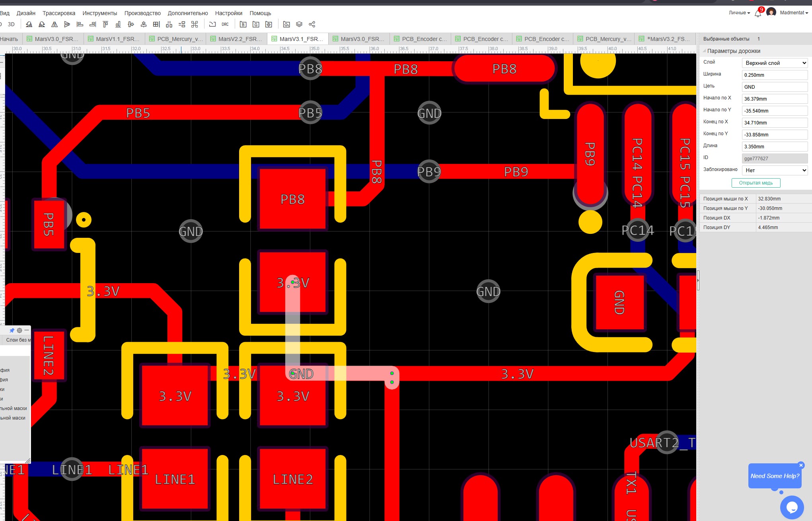Screen dimensions: 812x521
Task: Click the import changes icon
Action: pos(286,24)
